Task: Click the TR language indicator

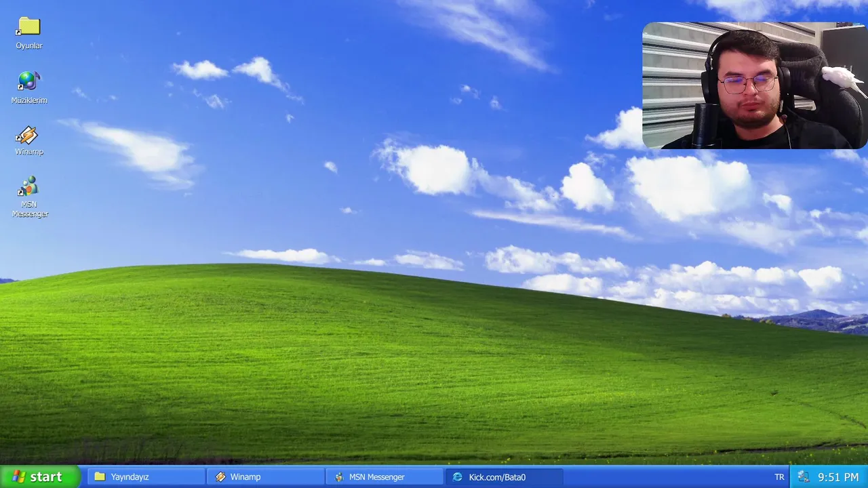Action: tap(779, 477)
